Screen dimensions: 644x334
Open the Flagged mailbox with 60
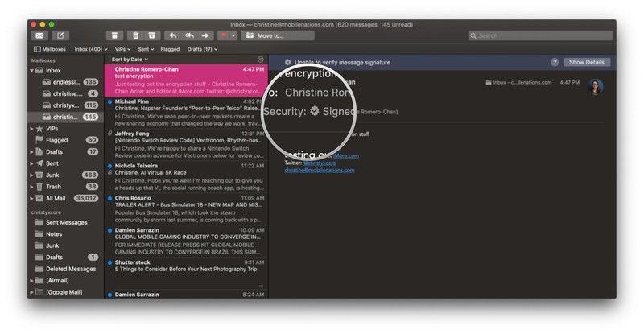pyautogui.click(x=66, y=140)
